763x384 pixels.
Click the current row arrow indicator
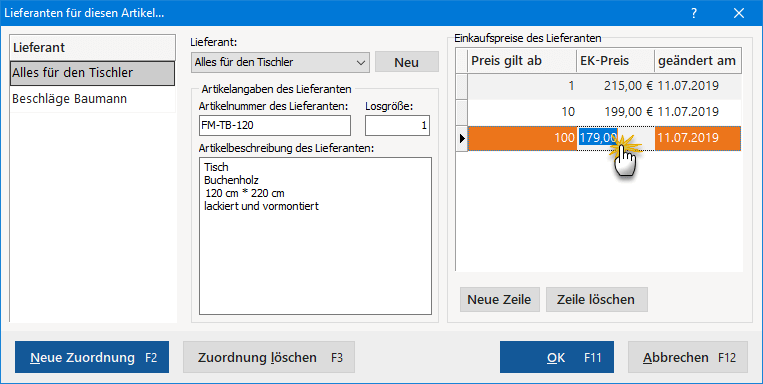coord(462,138)
